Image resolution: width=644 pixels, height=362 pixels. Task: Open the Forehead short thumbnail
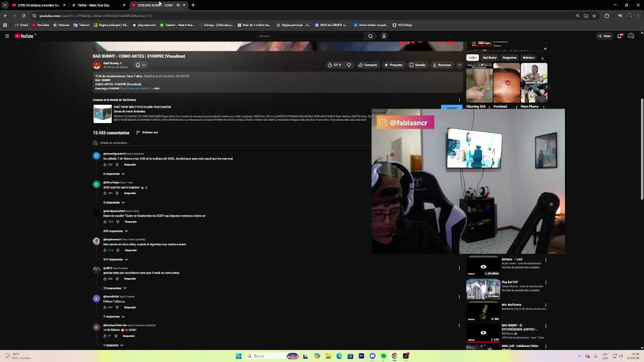point(506,83)
